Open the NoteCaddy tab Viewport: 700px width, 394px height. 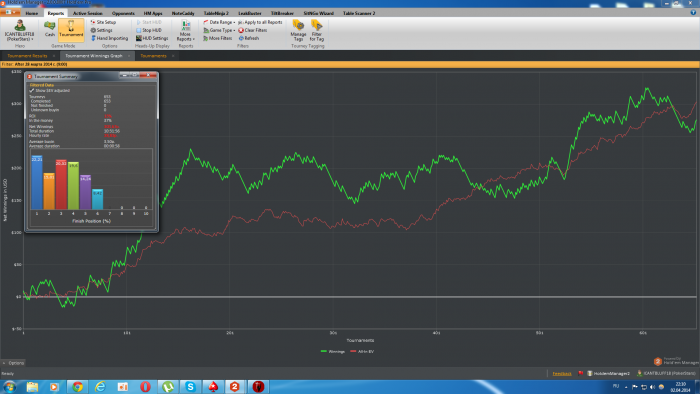coord(183,13)
